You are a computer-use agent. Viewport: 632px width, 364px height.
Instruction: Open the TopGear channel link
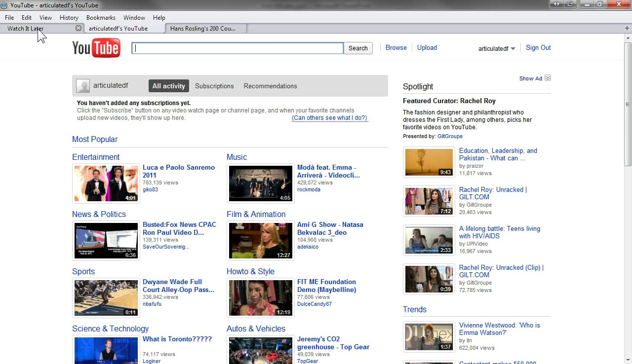pyautogui.click(x=308, y=361)
